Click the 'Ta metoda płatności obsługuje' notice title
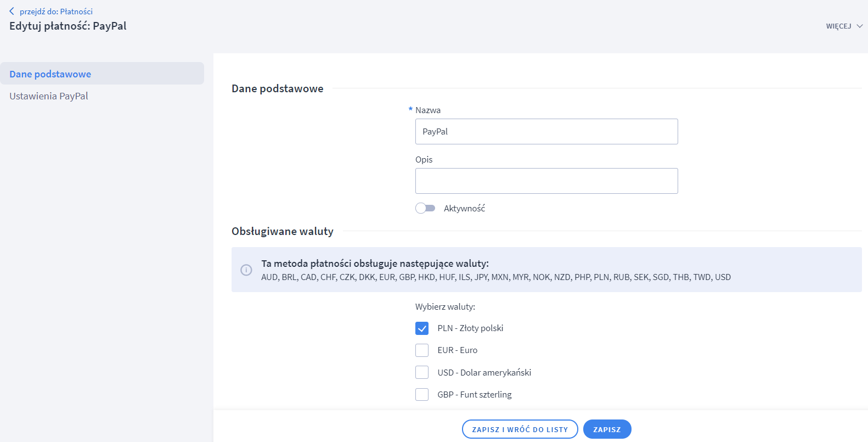 [x=375, y=264]
